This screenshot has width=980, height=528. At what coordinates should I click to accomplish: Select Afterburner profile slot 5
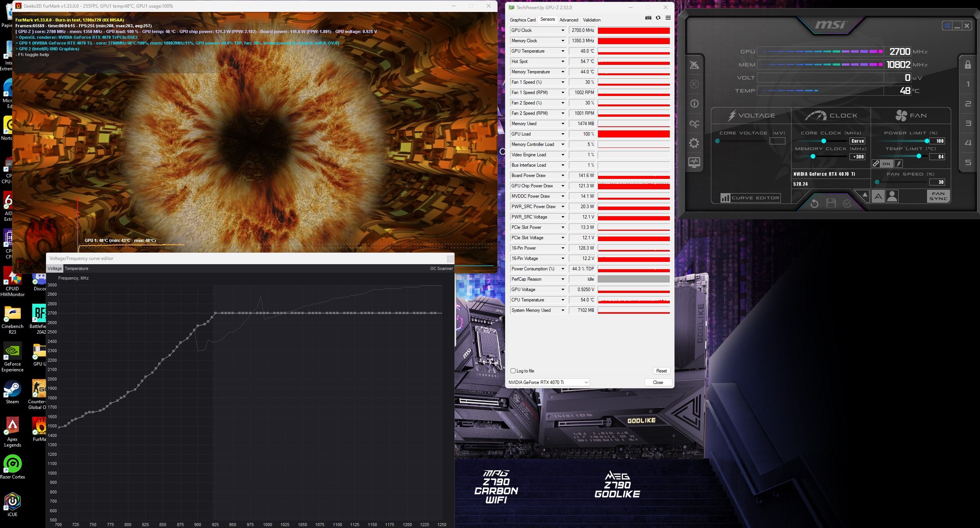968,162
